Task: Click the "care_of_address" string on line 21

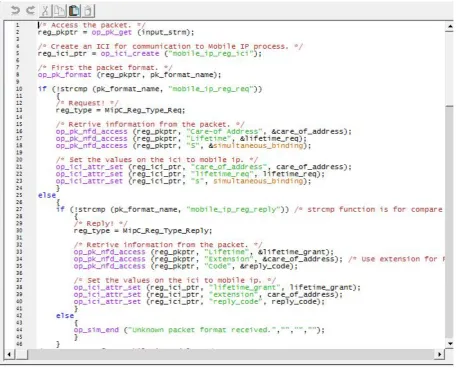Action: (x=229, y=167)
